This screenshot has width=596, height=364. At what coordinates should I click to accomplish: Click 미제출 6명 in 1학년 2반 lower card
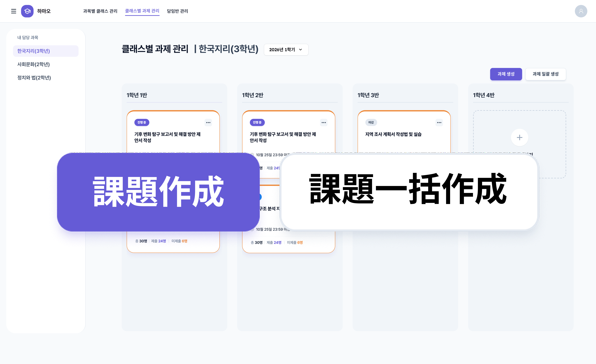coord(295,243)
